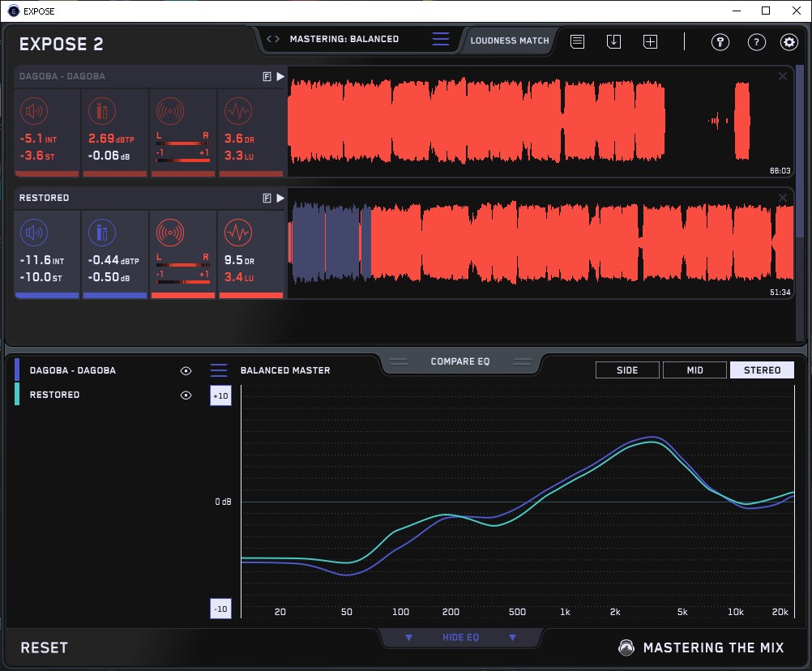This screenshot has height=671, width=812.
Task: Remove the Restored track
Action: pos(783,197)
